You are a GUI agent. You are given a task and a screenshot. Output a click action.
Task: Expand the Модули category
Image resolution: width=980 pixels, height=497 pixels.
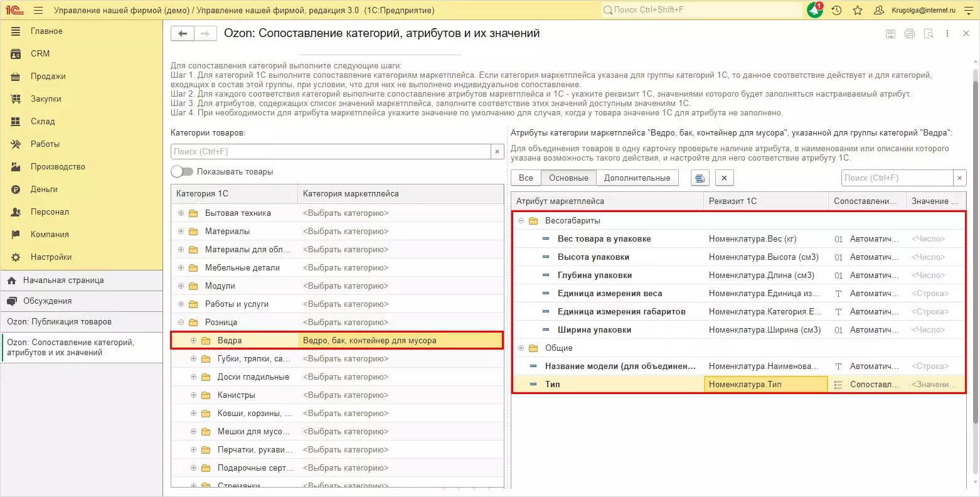point(181,286)
